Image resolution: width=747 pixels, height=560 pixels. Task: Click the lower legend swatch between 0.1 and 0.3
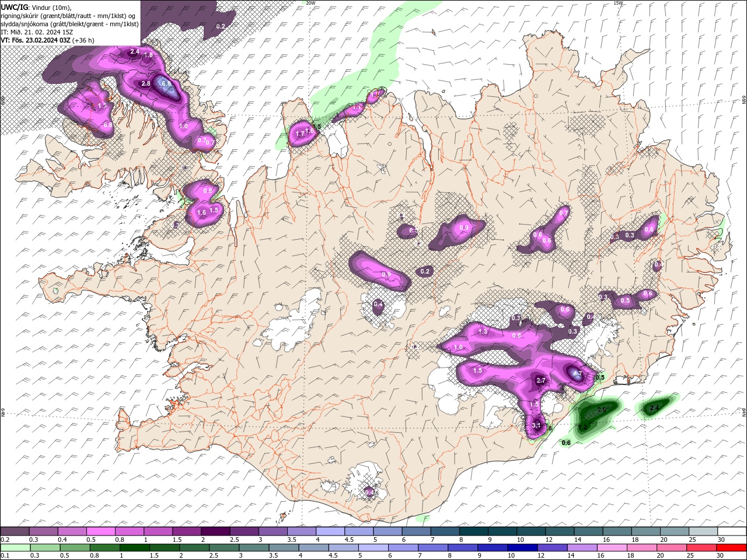[15, 548]
